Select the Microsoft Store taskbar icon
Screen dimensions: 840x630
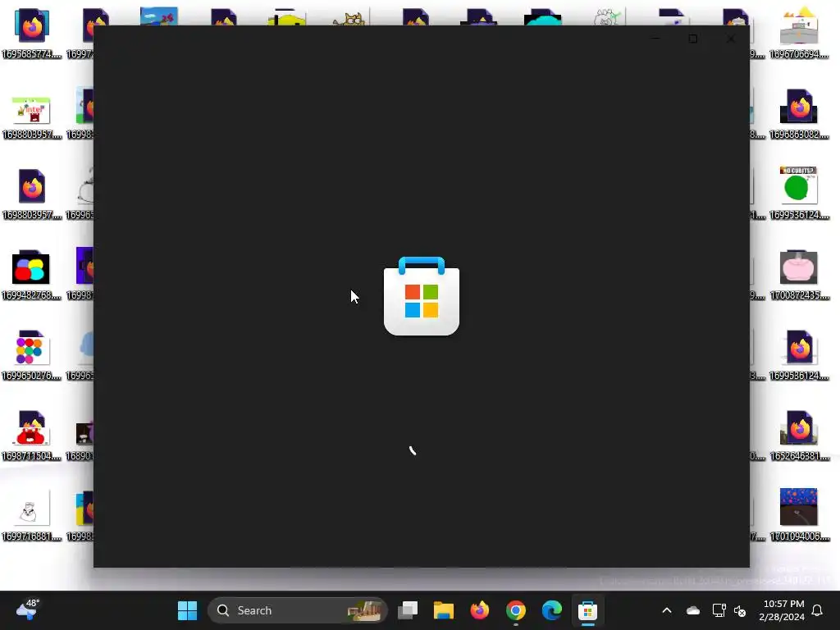(587, 610)
